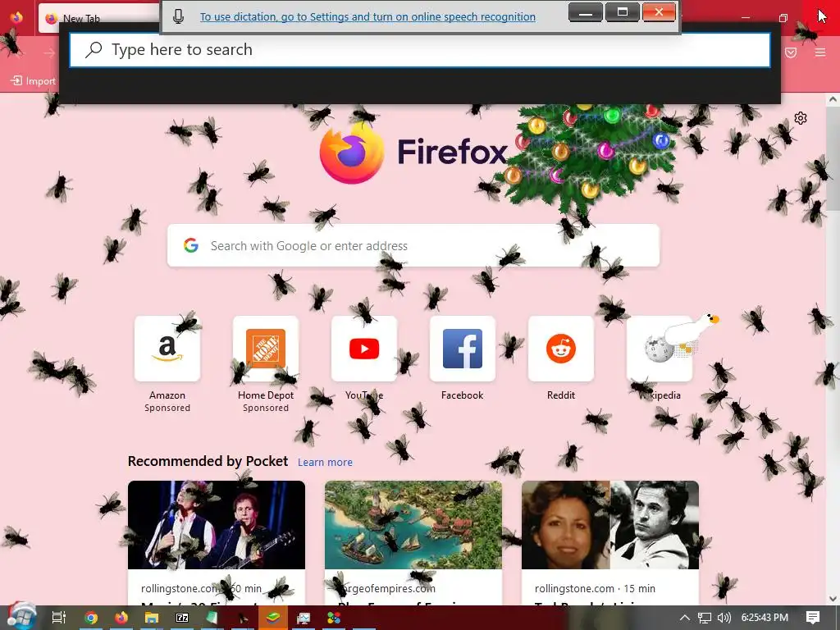
Task: Click the scrollbar up arrow
Action: [833, 99]
